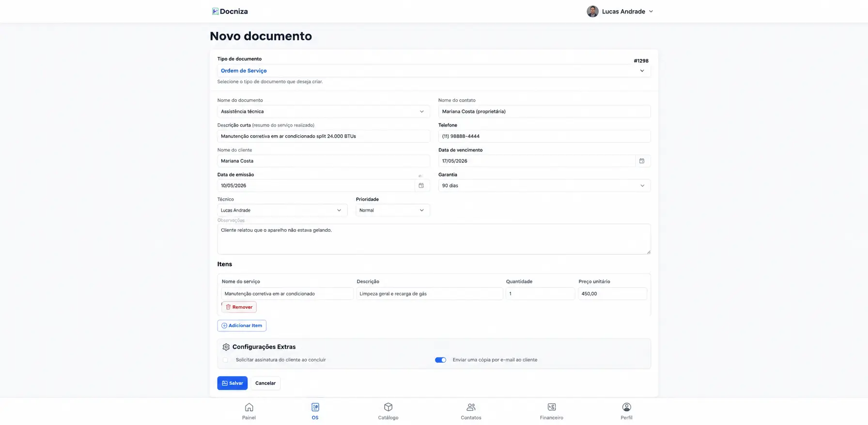
Task: Click the Novo documento heading
Action: click(261, 36)
